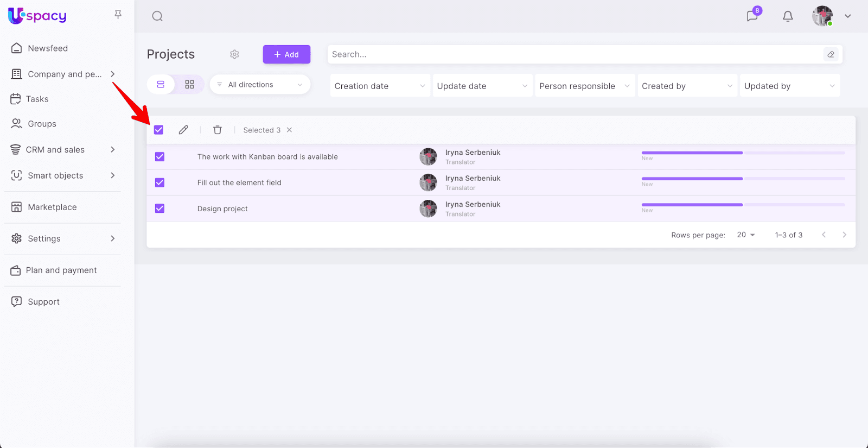Open the Creation date filter dropdown
868x448 pixels.
coord(380,86)
